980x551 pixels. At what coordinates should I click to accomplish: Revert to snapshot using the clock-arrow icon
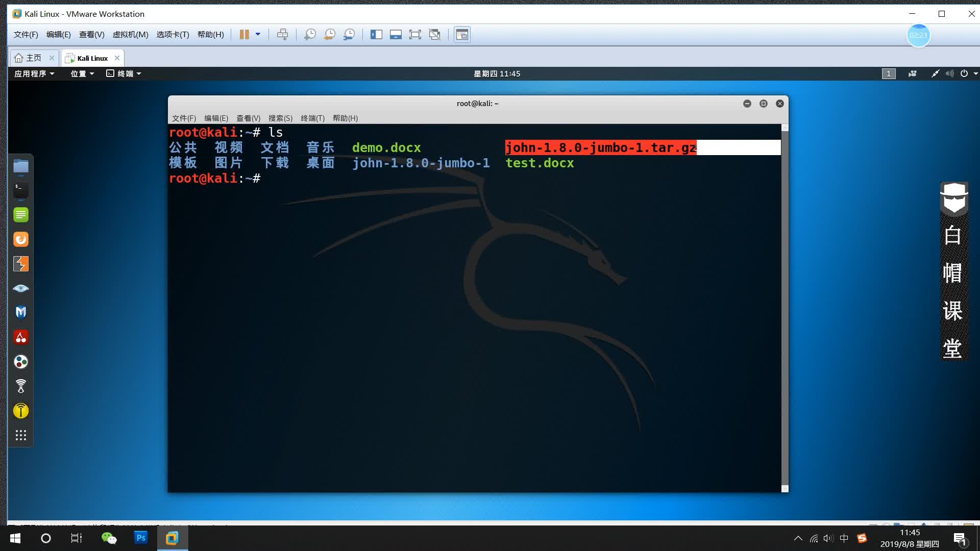330,34
